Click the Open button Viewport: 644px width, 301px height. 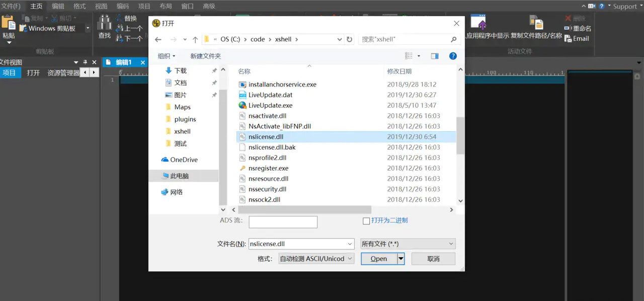click(379, 259)
